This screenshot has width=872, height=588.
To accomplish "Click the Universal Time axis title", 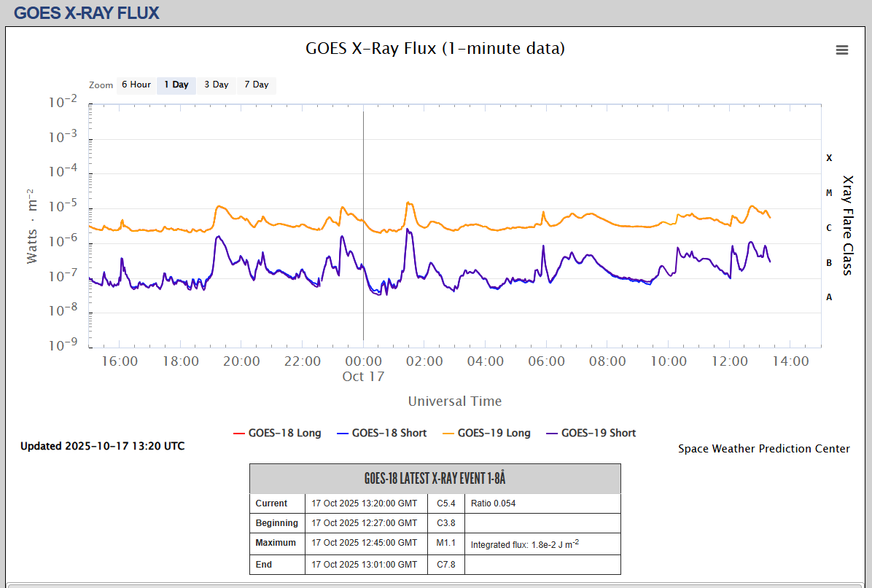I will [x=454, y=401].
